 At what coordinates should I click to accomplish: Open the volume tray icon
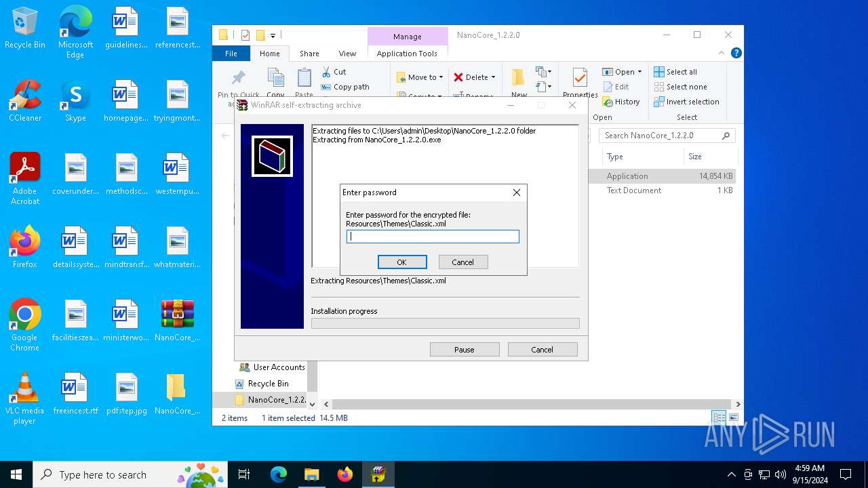coord(781,474)
